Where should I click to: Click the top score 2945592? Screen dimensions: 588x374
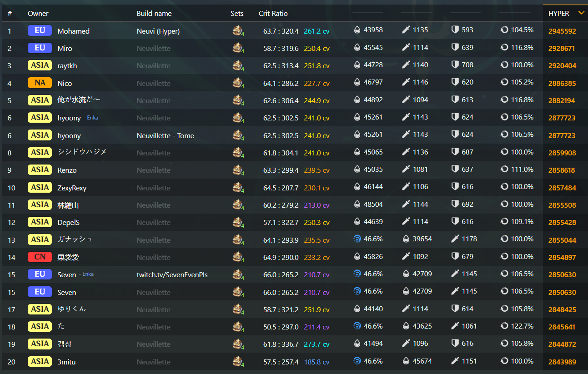562,31
